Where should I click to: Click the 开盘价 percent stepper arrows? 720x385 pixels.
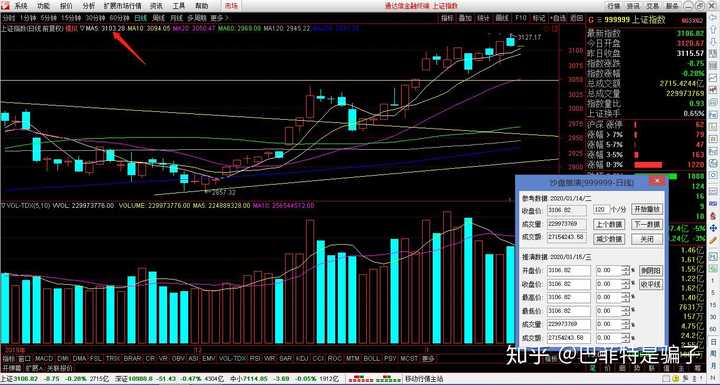(626, 271)
